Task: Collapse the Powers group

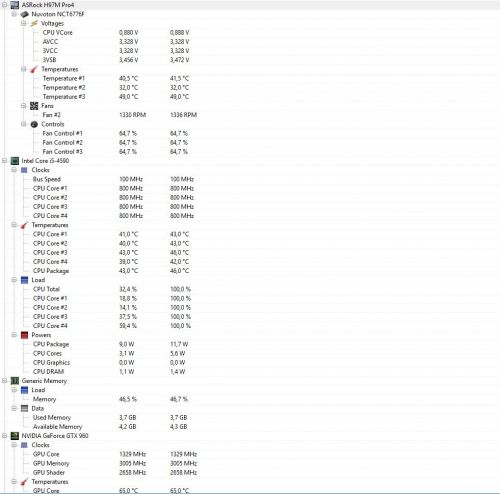Action: pyautogui.click(x=14, y=335)
